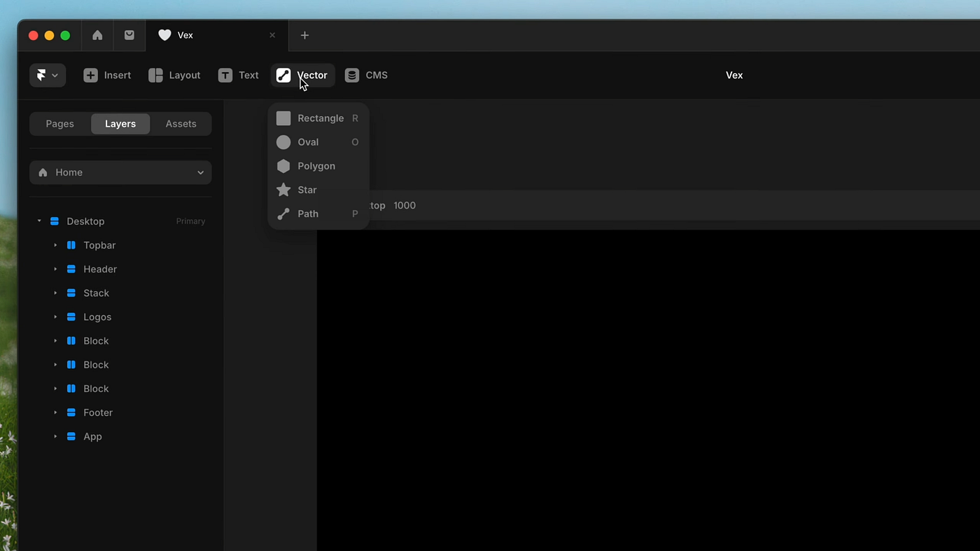
Task: Open the inbox icon beside the tabs
Action: 129,35
